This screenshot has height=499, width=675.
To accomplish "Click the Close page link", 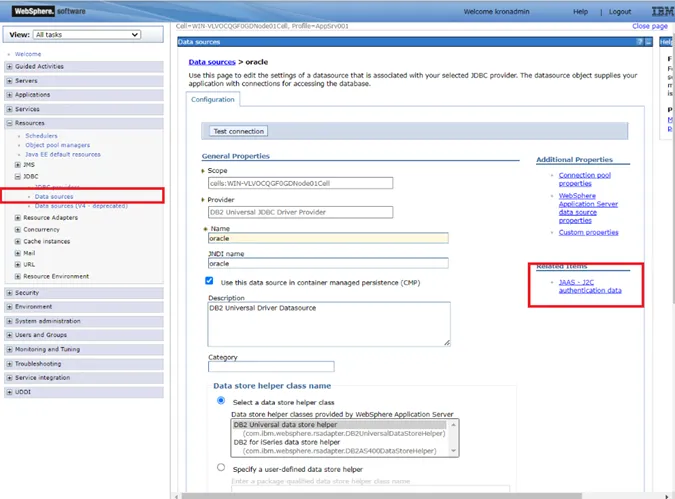I will click(x=650, y=26).
